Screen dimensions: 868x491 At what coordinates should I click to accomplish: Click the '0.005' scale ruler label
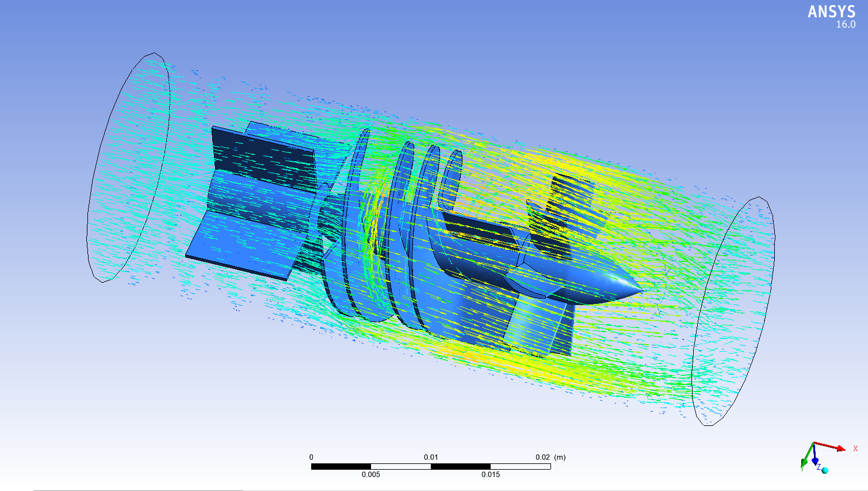coord(371,474)
